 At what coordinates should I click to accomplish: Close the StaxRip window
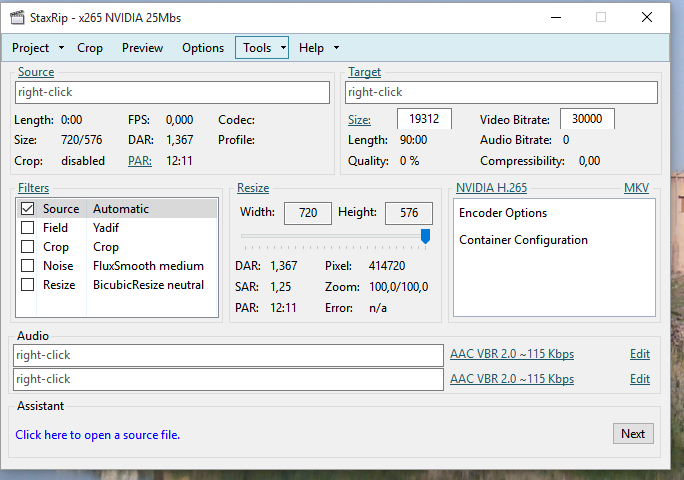click(x=647, y=17)
